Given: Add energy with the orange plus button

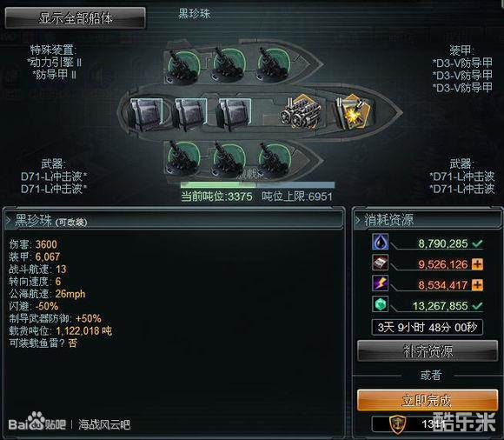Looking at the screenshot, I should [477, 284].
